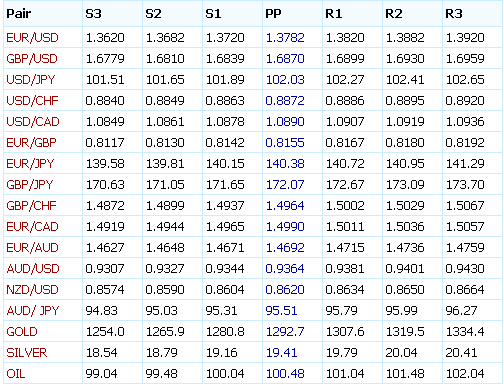The width and height of the screenshot is (504, 388).
Task: Click the EUR/GBP S3 value 0.8117
Action: (x=105, y=143)
